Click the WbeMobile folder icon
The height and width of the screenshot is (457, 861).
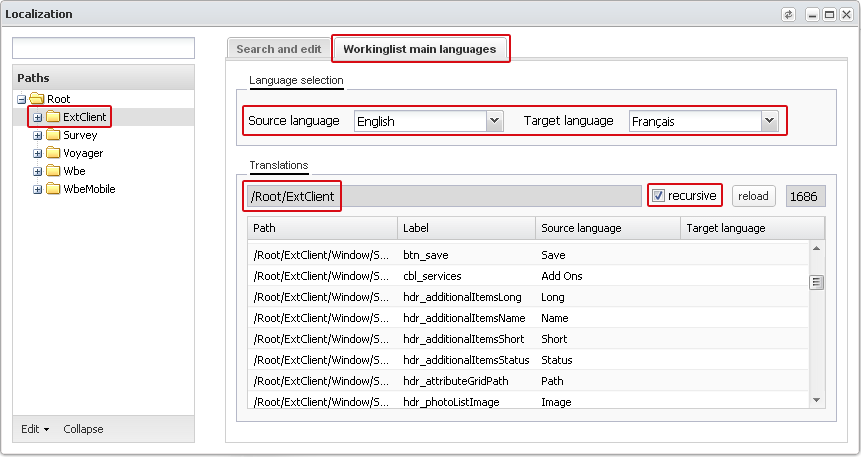pyautogui.click(x=53, y=189)
